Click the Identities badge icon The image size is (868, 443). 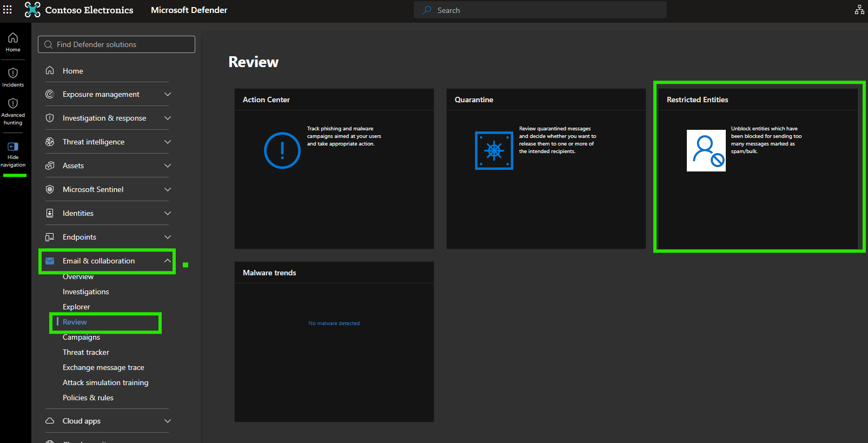(50, 213)
